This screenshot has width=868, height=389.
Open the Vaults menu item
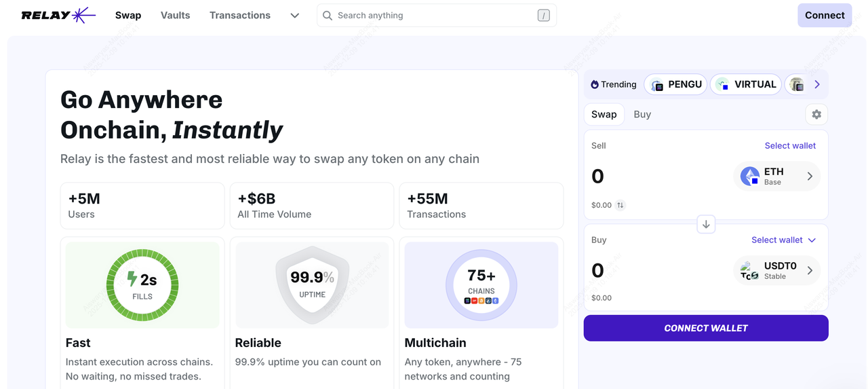(x=176, y=15)
